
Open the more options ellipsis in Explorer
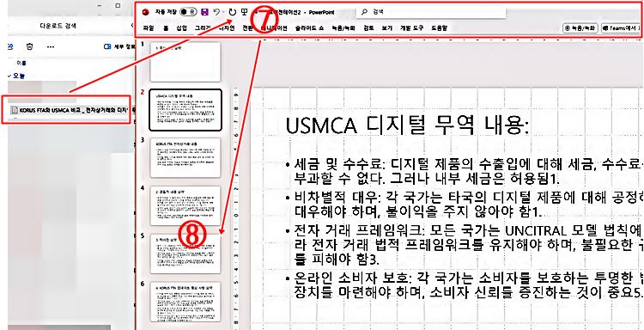coord(51,47)
